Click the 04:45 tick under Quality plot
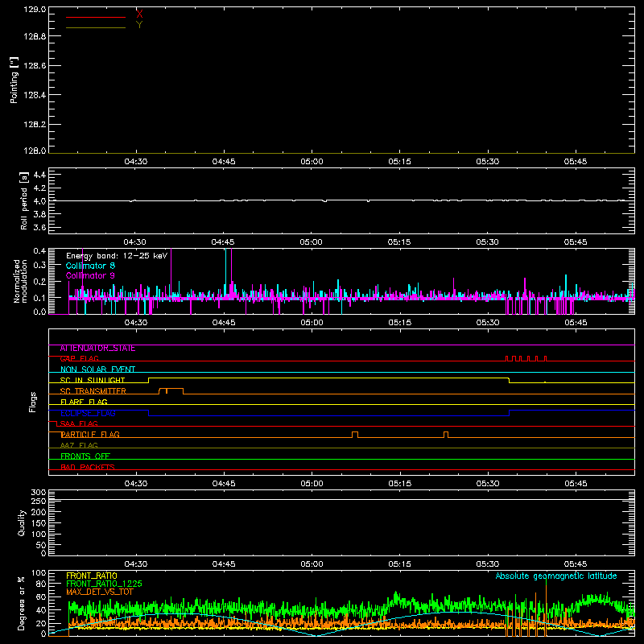644x644 pixels. click(224, 564)
